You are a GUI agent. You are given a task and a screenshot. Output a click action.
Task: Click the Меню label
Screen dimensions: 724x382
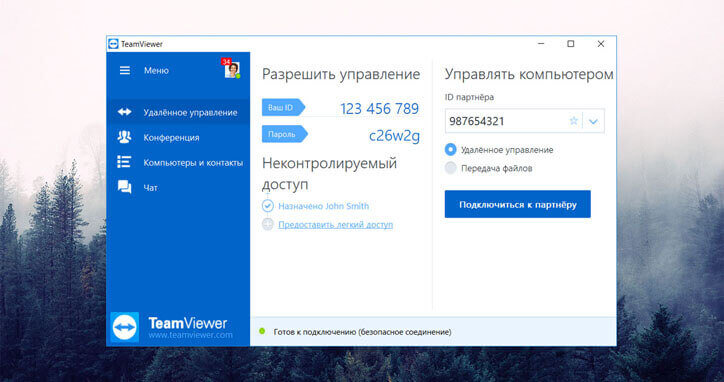pos(156,71)
